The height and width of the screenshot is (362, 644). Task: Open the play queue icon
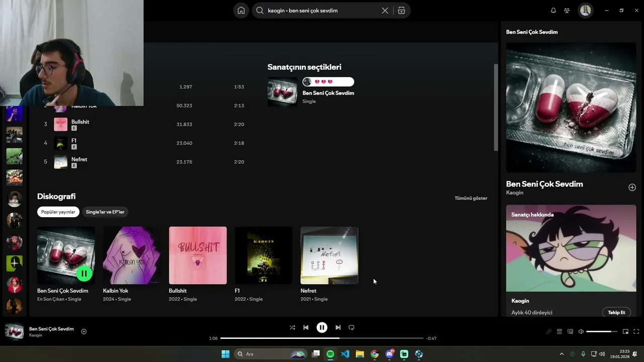click(559, 331)
